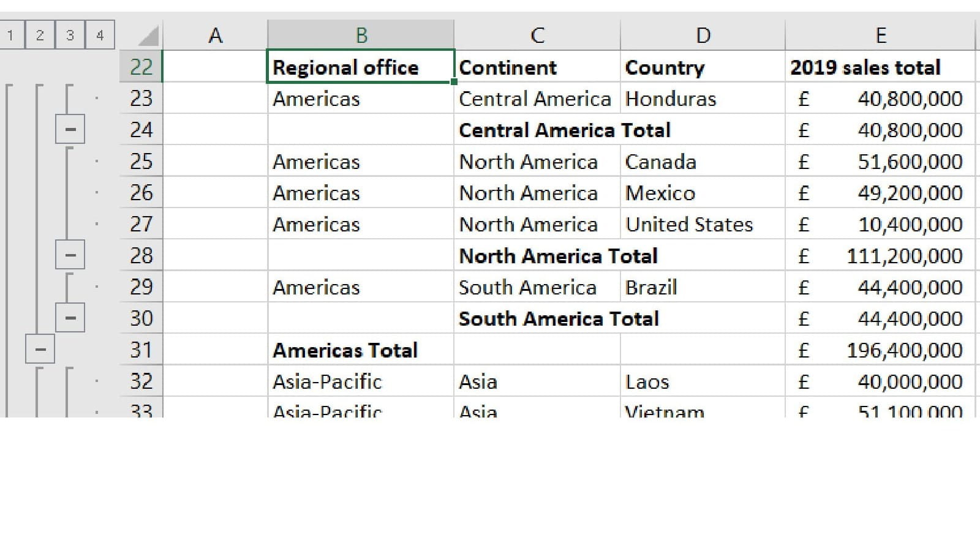Viewport: 980px width, 551px height.
Task: Click outline level 2 button
Action: [40, 35]
